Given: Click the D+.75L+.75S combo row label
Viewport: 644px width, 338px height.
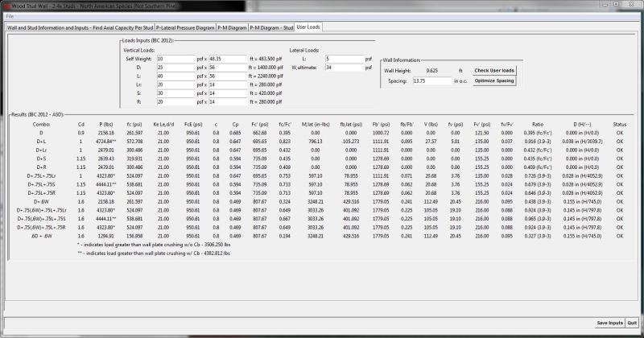Looking at the screenshot, I should point(41,184).
